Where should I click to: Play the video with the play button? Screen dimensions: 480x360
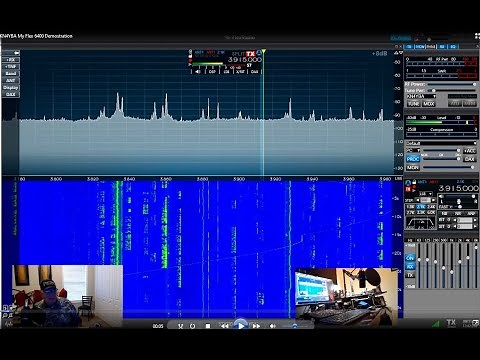(241, 325)
